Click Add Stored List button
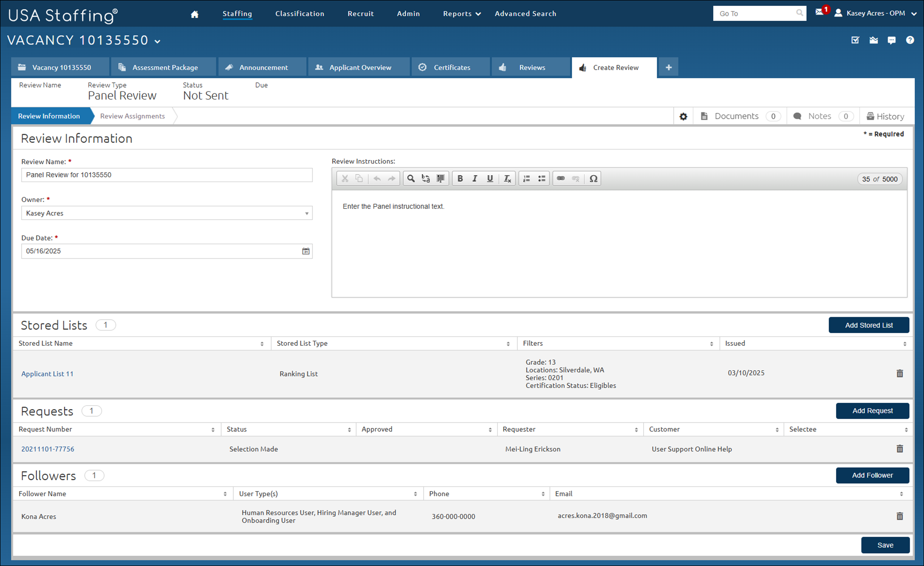The height and width of the screenshot is (566, 924). click(869, 325)
